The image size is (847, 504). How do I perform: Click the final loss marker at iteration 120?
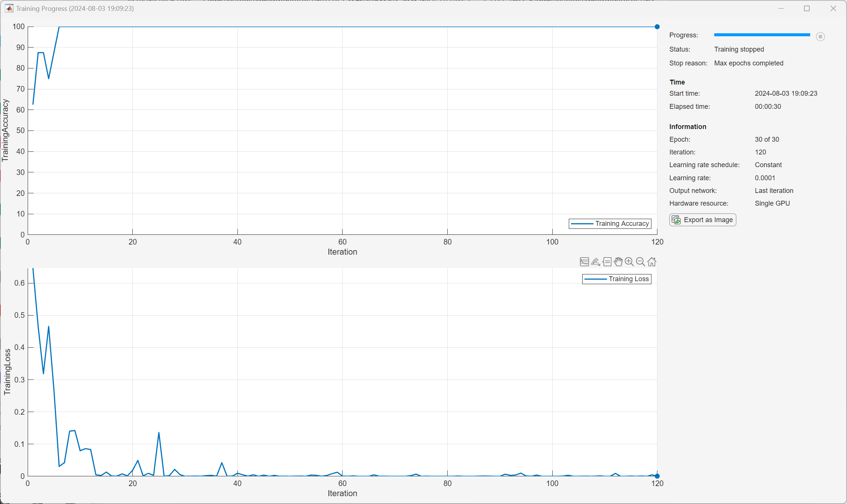(x=657, y=476)
